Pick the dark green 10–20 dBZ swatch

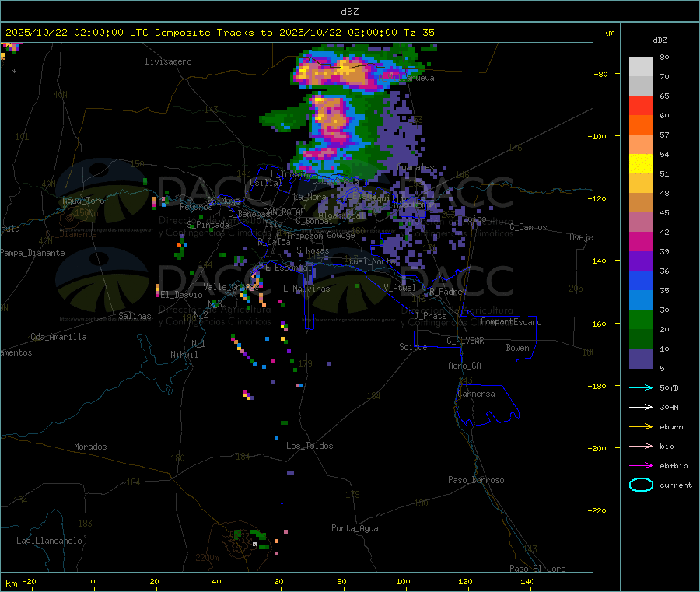[x=641, y=339]
